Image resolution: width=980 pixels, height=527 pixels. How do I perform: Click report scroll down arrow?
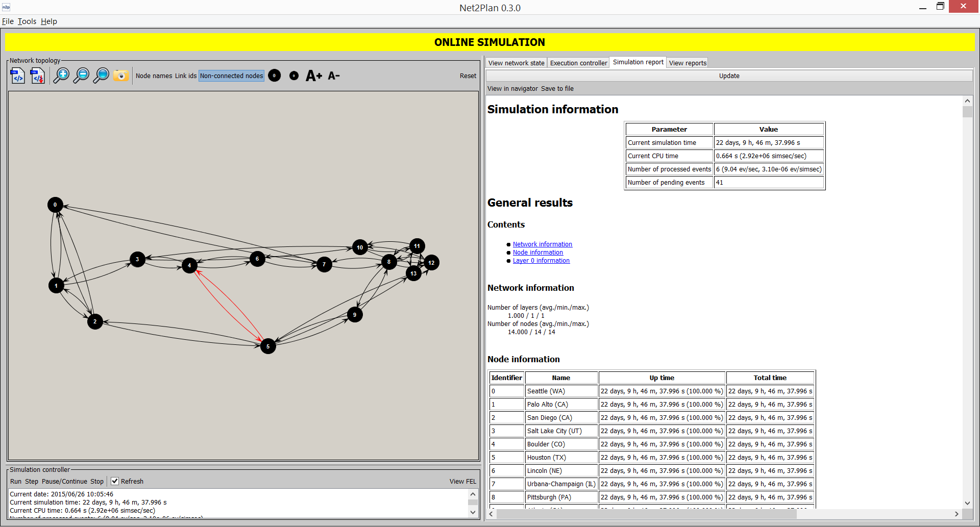click(x=967, y=503)
